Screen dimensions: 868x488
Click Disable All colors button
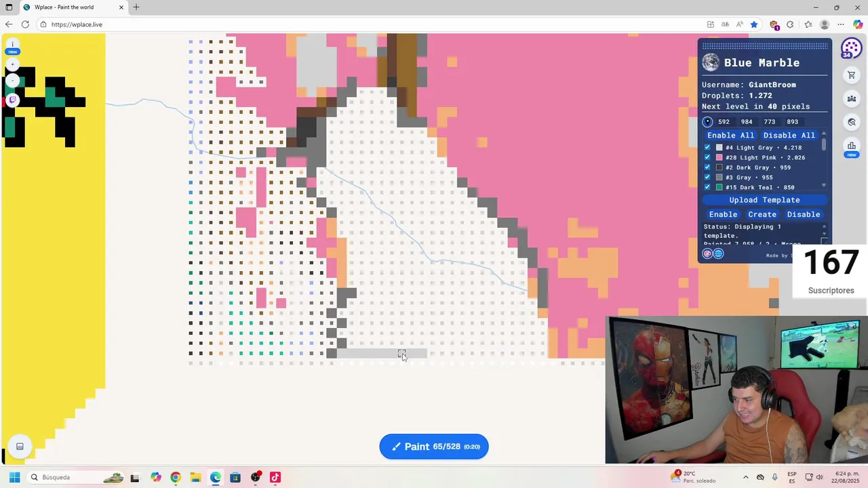click(789, 136)
